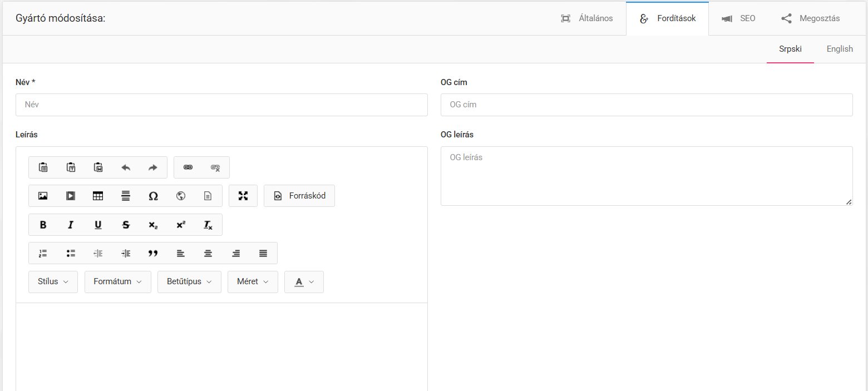Insert a numbered list

(x=43, y=253)
